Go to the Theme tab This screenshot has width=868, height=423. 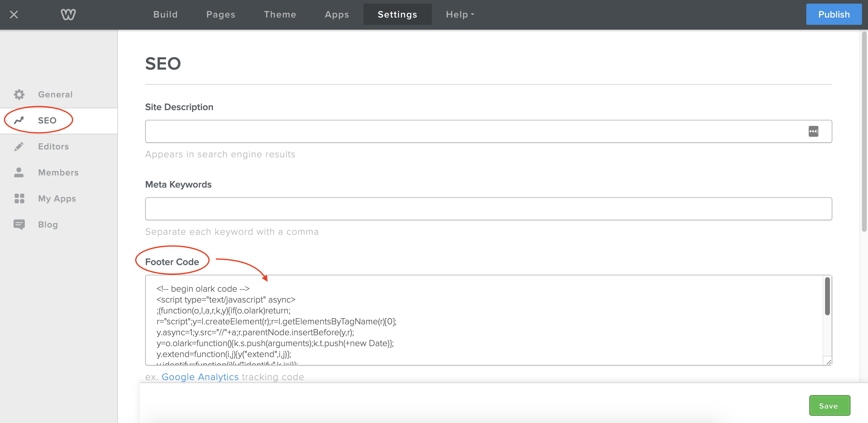point(280,15)
